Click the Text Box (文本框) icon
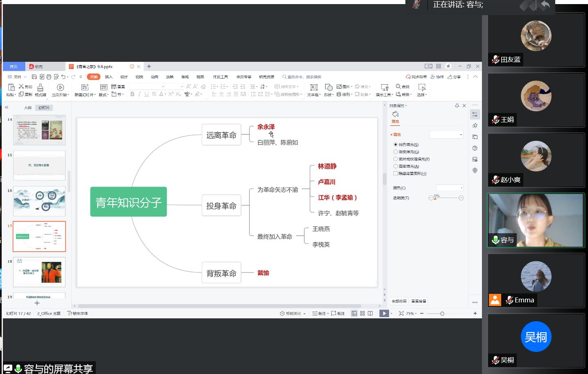The height and width of the screenshot is (374, 588). click(314, 88)
